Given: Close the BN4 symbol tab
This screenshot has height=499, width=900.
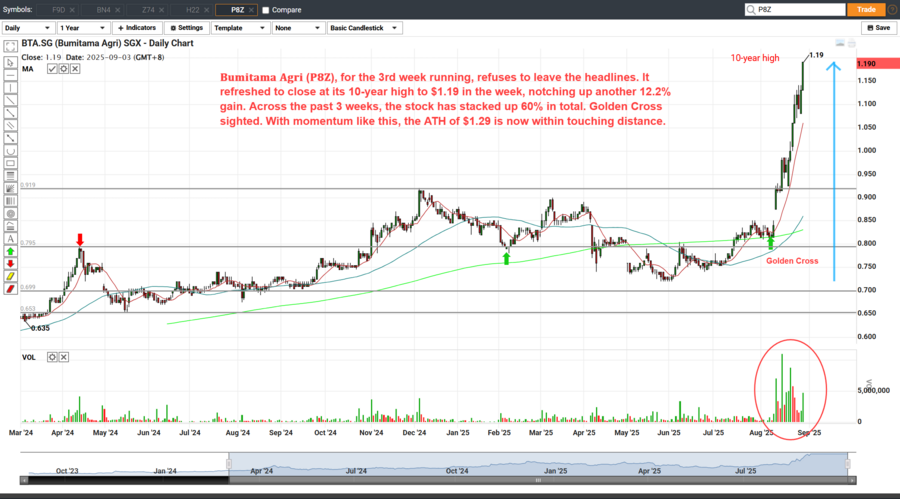Looking at the screenshot, I should point(117,10).
